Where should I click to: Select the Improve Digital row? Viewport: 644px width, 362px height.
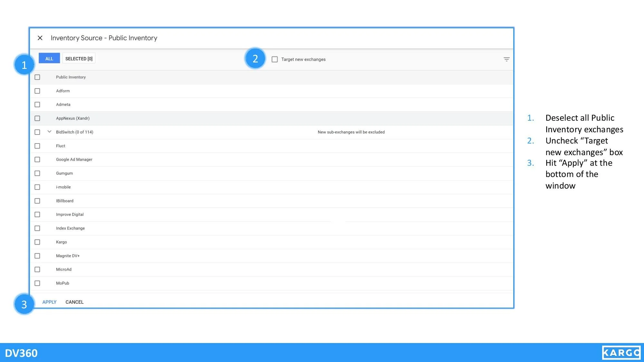[37, 214]
